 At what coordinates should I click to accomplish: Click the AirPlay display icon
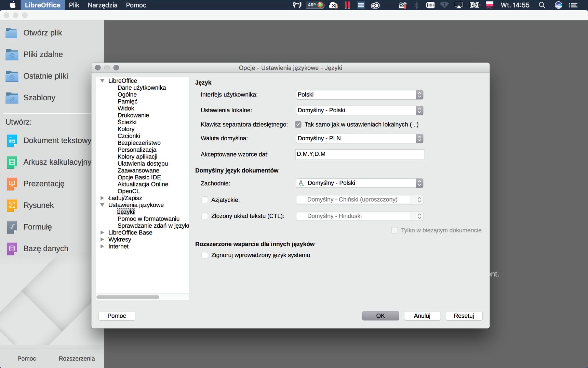[459, 5]
